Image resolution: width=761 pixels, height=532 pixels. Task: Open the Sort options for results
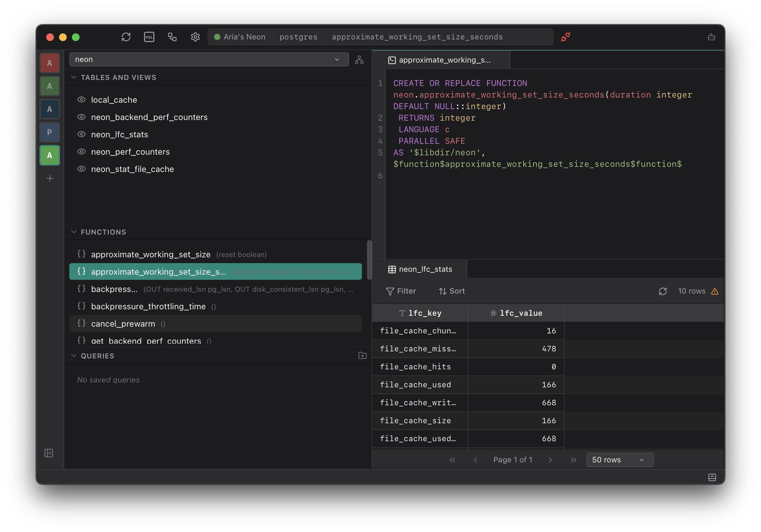(x=451, y=291)
